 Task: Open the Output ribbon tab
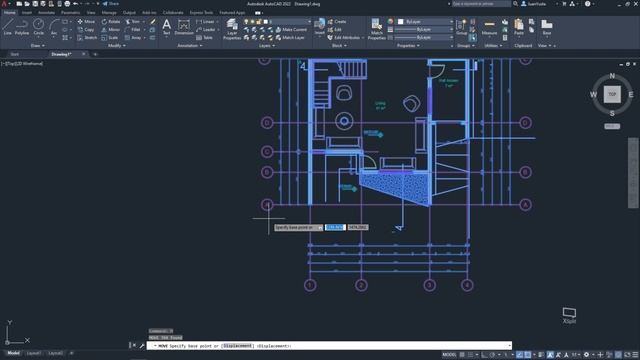pyautogui.click(x=129, y=13)
